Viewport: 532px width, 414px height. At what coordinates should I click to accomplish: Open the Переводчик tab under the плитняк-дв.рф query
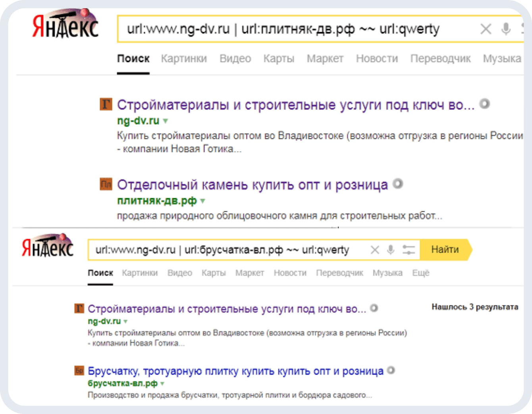440,59
